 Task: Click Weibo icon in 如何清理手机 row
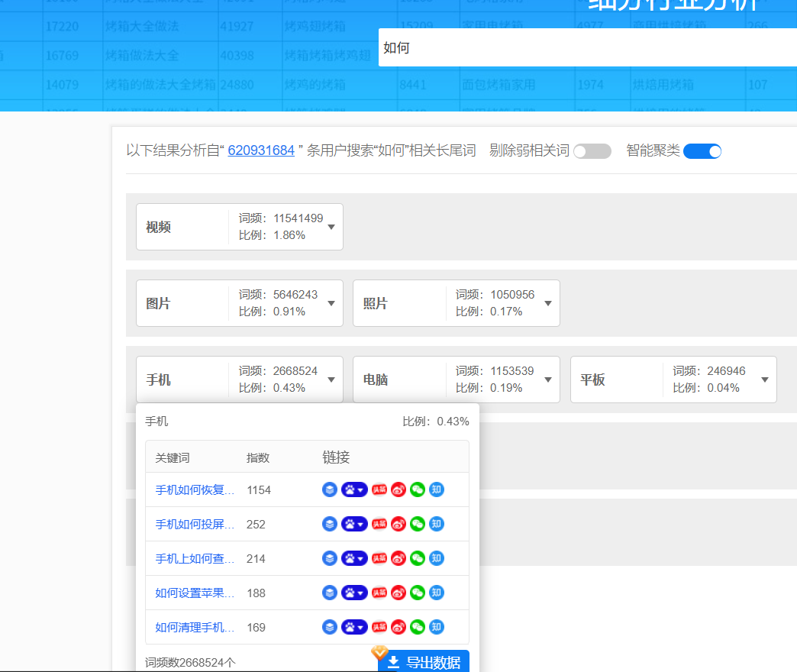[x=398, y=627]
